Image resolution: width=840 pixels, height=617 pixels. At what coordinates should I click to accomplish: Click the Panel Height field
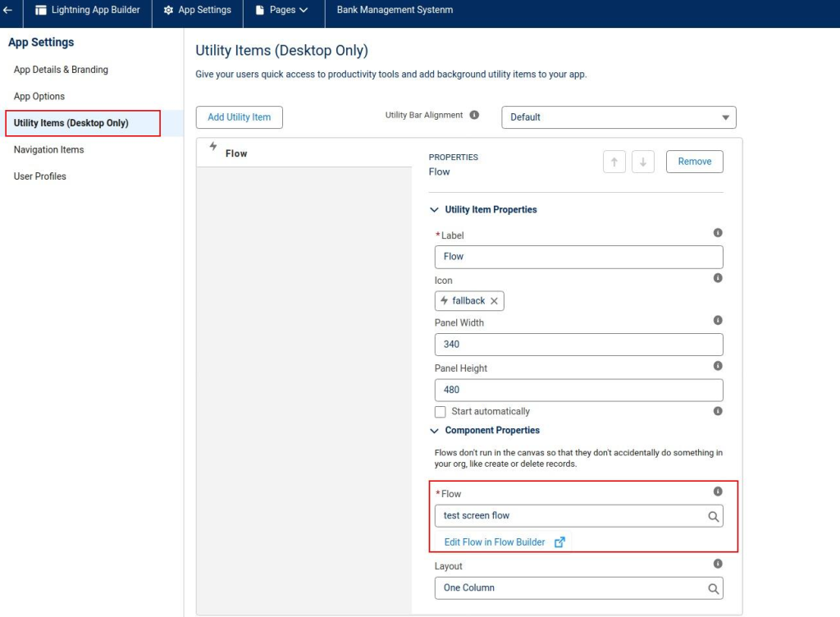click(578, 390)
